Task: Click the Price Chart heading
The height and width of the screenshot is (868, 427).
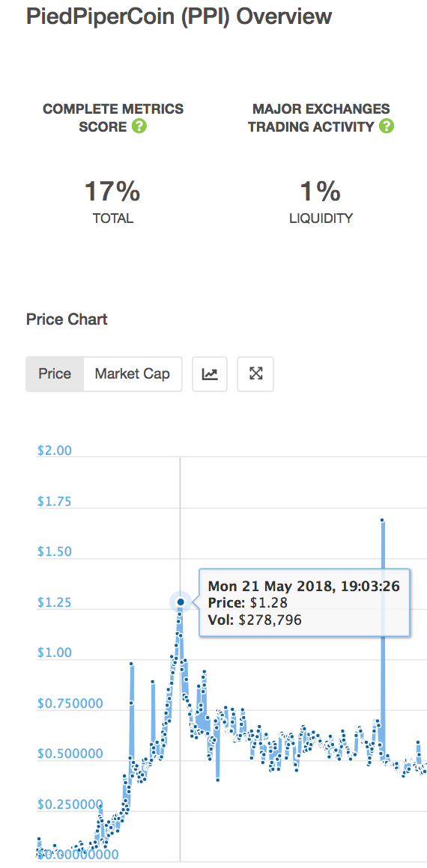Action: [x=67, y=320]
